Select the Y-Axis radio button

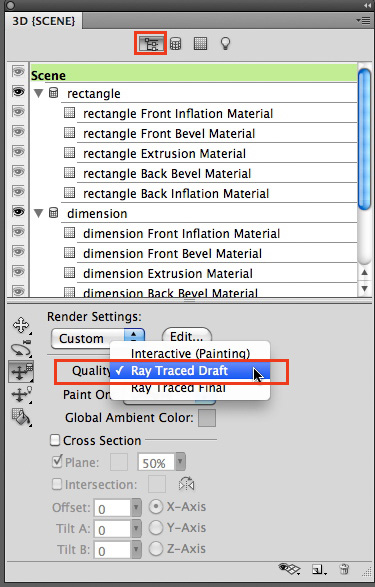(156, 528)
